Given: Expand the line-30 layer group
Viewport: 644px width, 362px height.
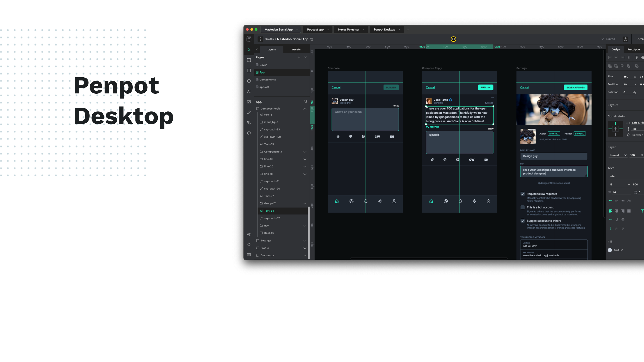Looking at the screenshot, I should tap(305, 159).
